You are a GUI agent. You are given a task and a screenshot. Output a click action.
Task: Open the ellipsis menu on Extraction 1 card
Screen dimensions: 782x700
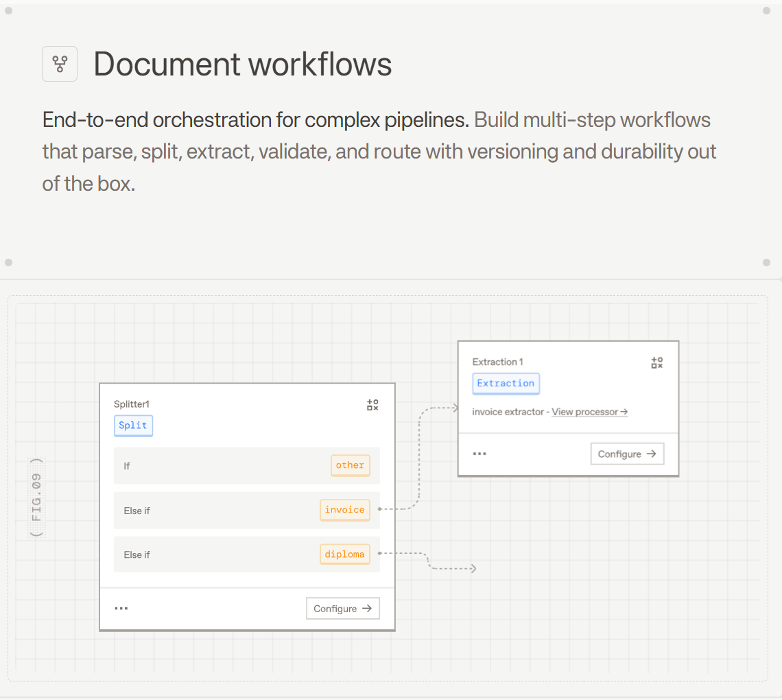coord(479,454)
